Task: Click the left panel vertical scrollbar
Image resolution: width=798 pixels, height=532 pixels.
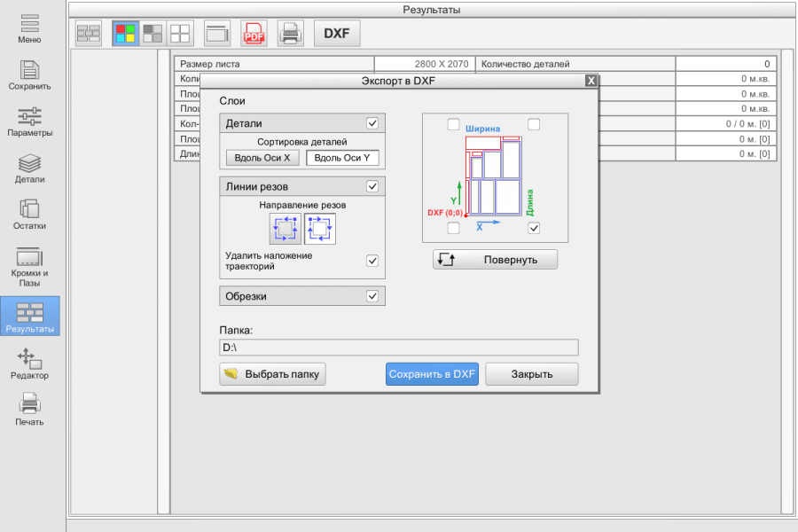Action: click(x=163, y=282)
